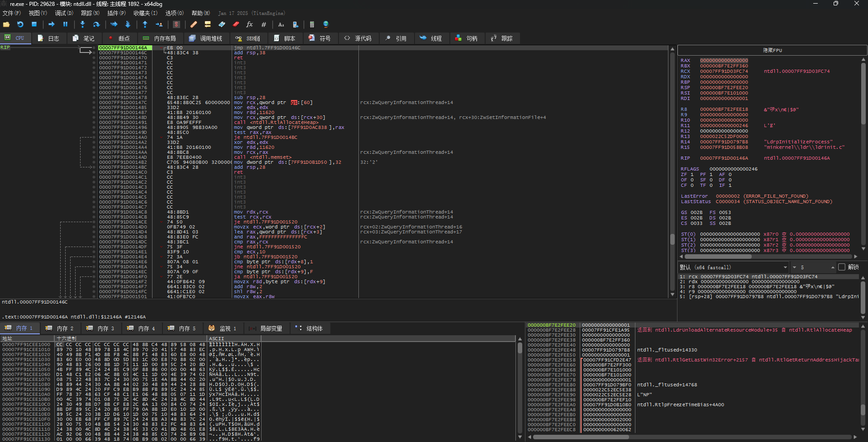This screenshot has width=868, height=442.
Task: Switch to the 断点 breakpoints tab
Action: (x=119, y=38)
